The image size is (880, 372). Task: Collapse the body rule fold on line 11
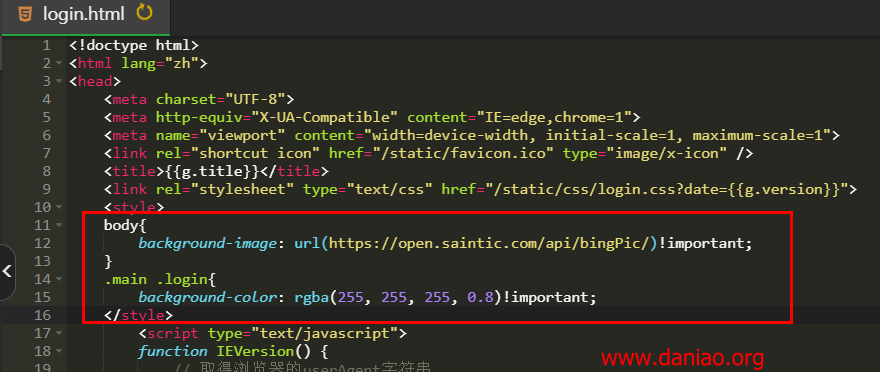[x=59, y=225]
